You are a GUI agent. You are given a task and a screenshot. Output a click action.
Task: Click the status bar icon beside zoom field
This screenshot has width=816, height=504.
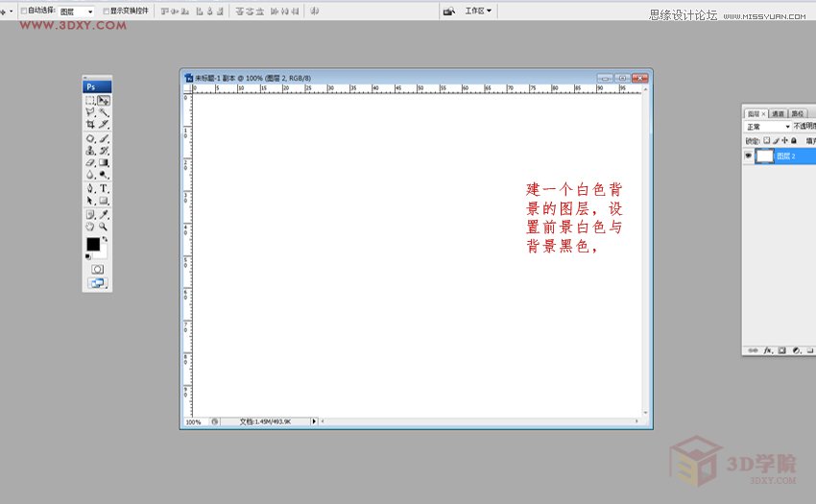(215, 421)
